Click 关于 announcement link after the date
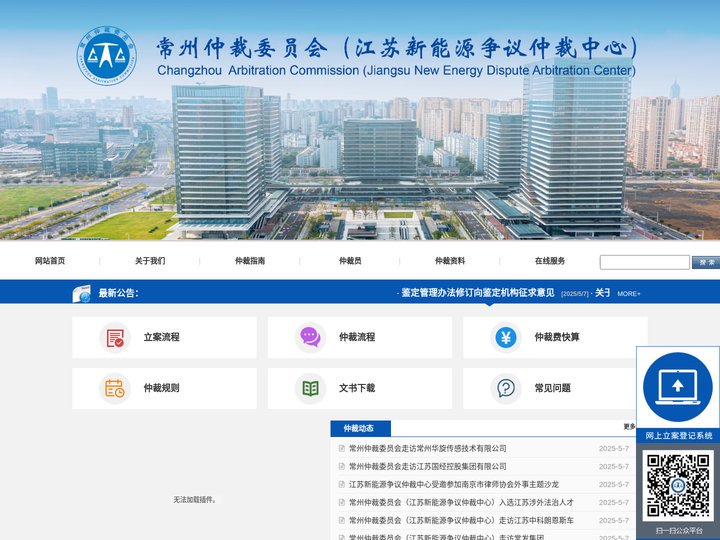Image resolution: width=720 pixels, height=540 pixels. (x=602, y=293)
